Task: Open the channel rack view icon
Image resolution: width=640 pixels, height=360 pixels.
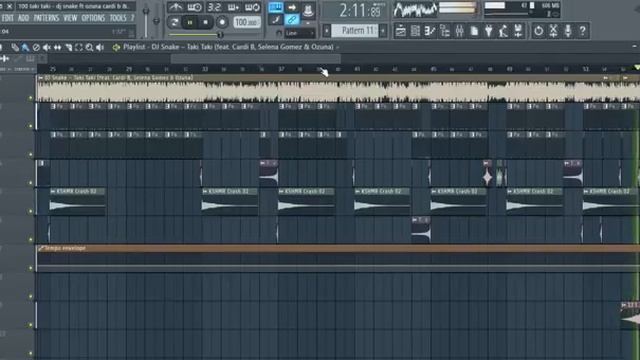Action: 416,31
